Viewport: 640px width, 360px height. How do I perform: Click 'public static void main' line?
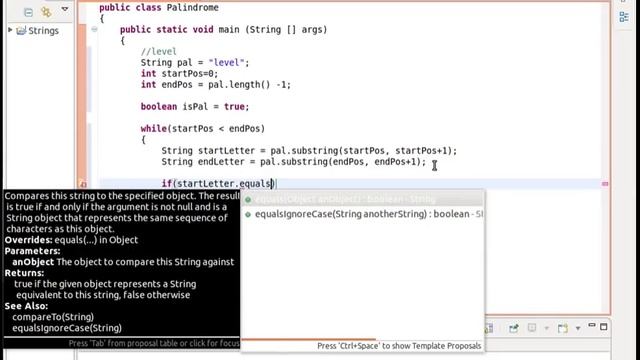(223, 29)
